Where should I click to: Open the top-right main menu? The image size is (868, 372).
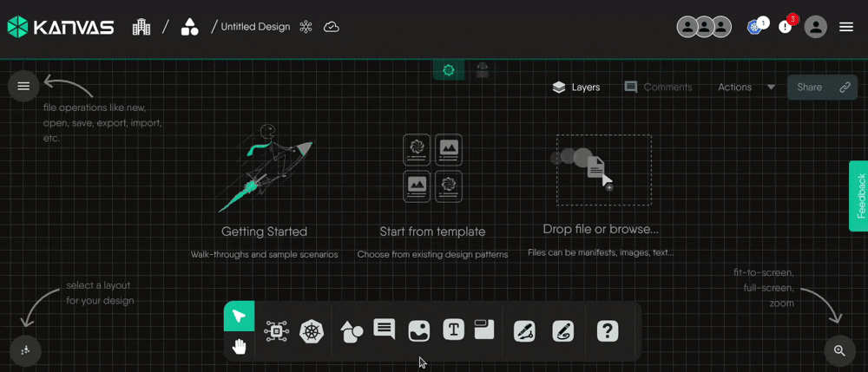point(846,27)
